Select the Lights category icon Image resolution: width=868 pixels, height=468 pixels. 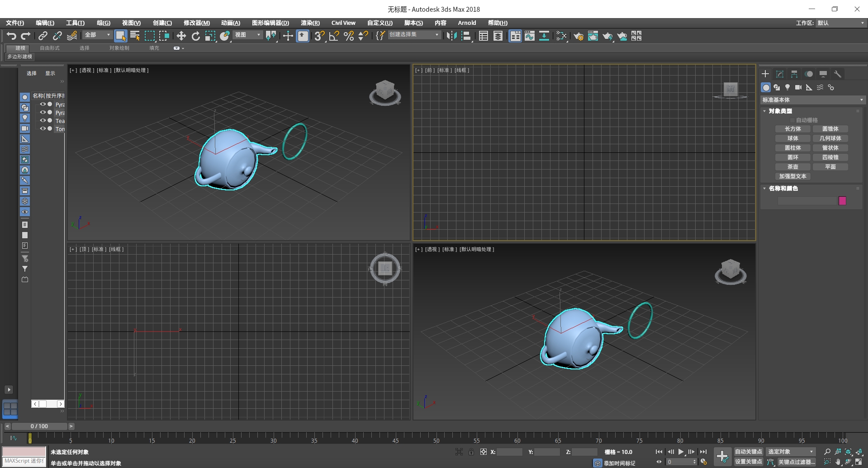click(x=787, y=87)
